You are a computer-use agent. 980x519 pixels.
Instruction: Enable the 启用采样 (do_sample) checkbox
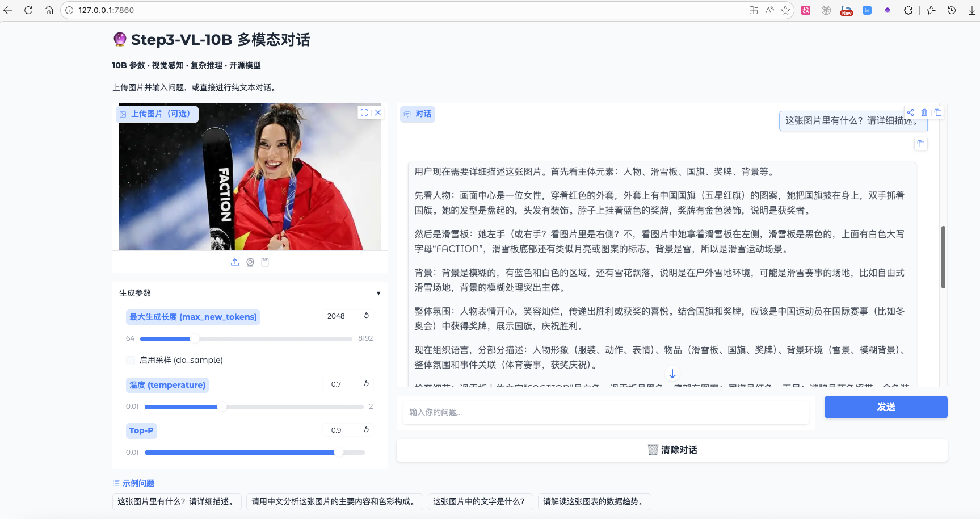click(130, 360)
